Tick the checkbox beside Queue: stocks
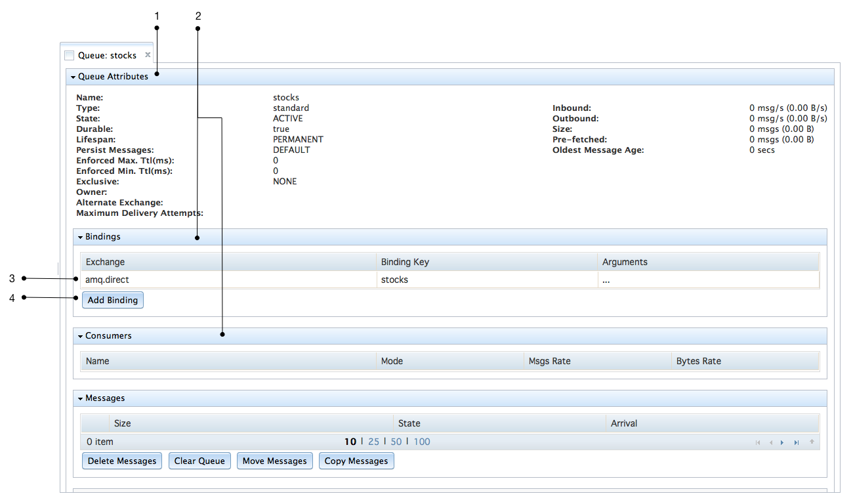Screen dimensions: 853x504 tap(70, 56)
